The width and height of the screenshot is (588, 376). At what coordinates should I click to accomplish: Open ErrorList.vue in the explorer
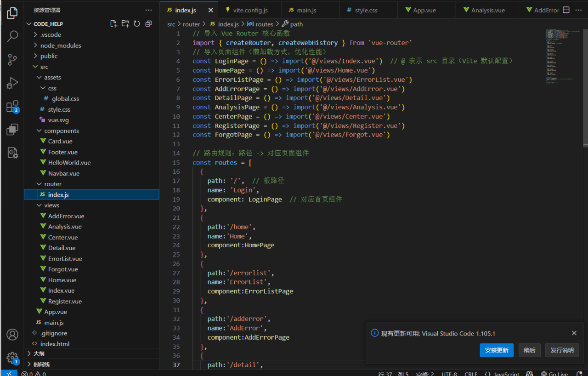point(91,259)
